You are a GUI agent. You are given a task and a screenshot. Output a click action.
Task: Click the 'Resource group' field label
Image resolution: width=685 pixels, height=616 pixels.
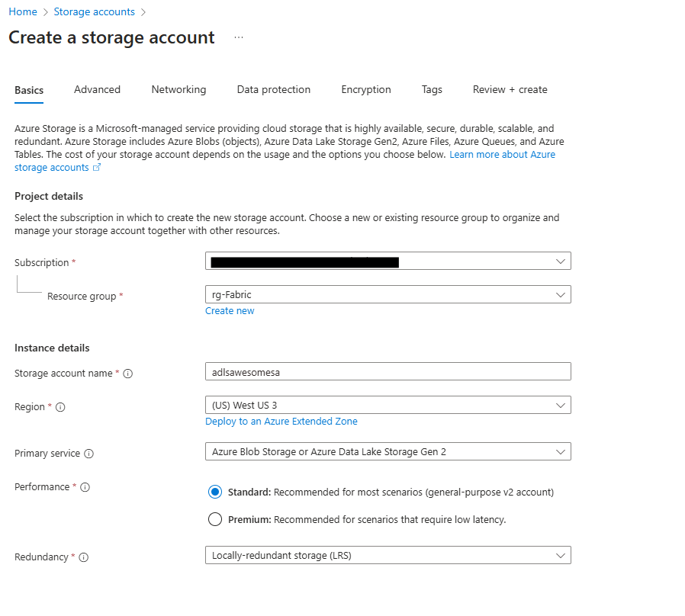82,297
